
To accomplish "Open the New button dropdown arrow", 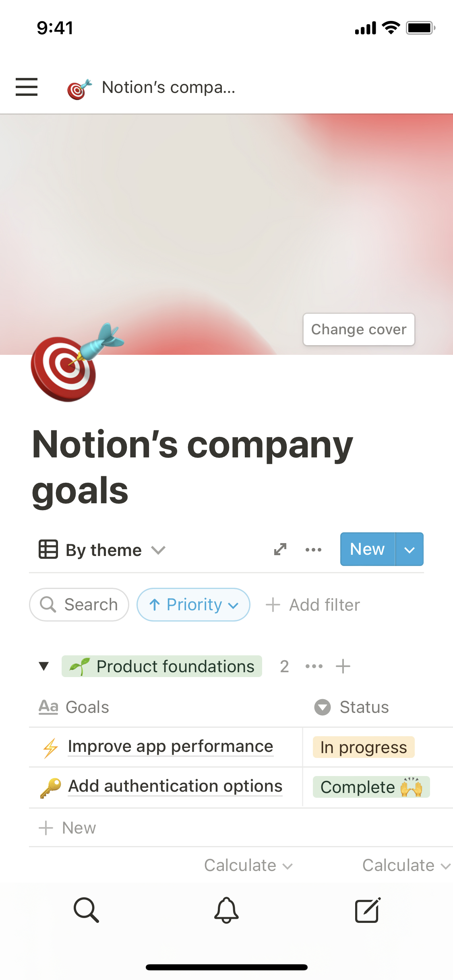I will pos(410,550).
